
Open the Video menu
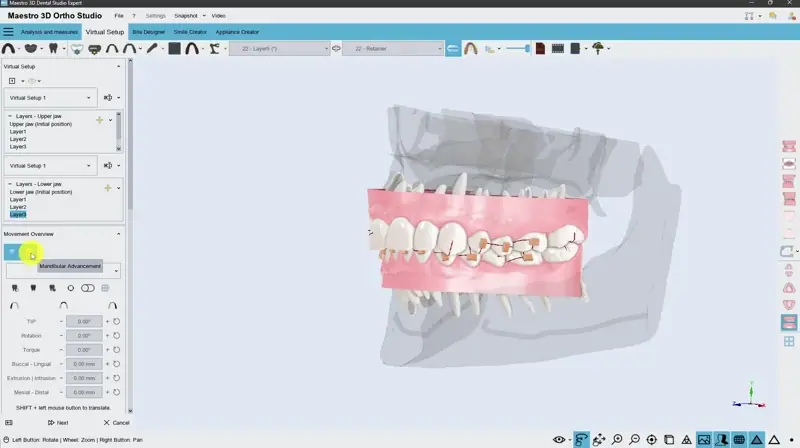(218, 16)
